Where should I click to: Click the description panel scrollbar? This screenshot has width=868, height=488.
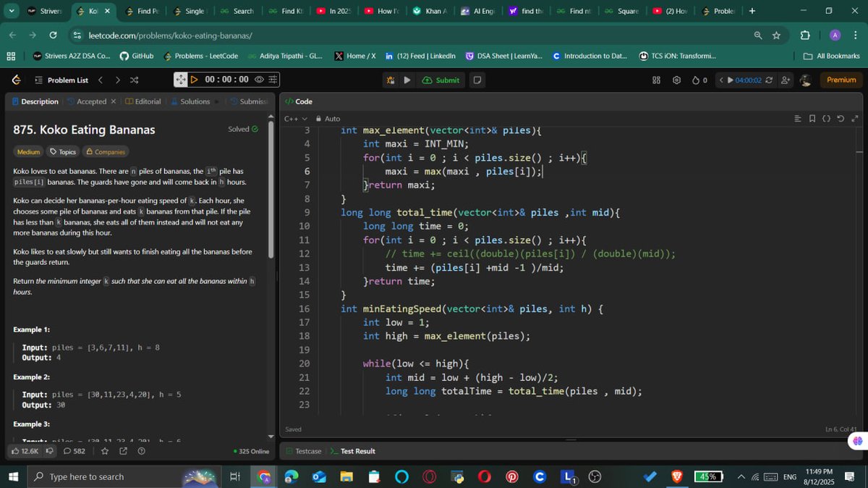pyautogui.click(x=271, y=188)
